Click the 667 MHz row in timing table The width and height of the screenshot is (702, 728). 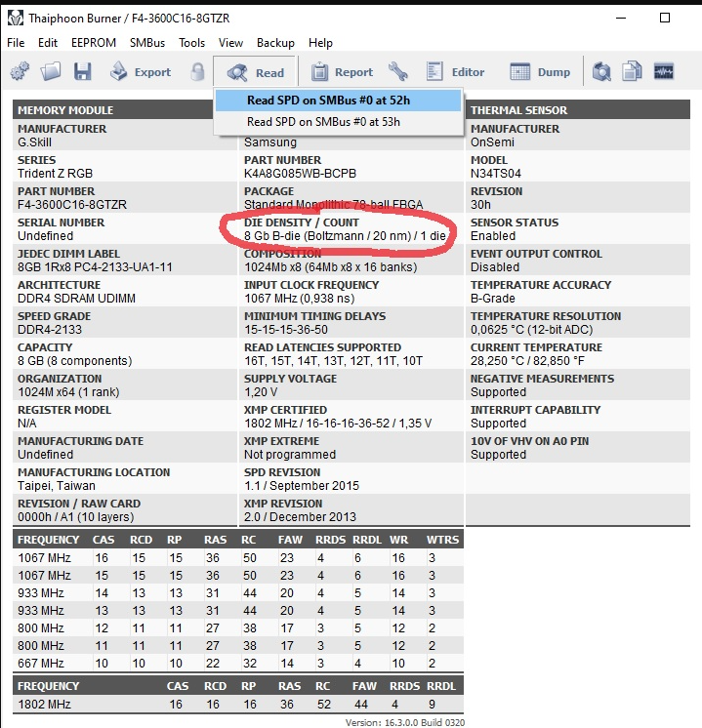coord(238,663)
